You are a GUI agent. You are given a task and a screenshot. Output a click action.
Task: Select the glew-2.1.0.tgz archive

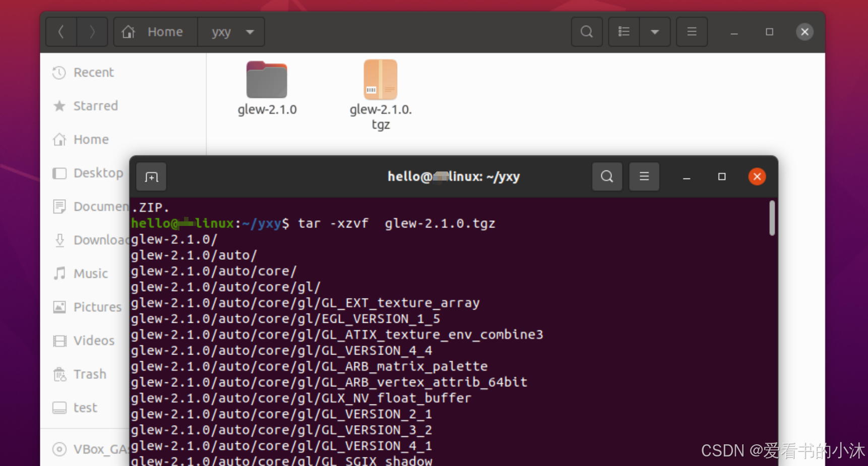[x=381, y=95]
